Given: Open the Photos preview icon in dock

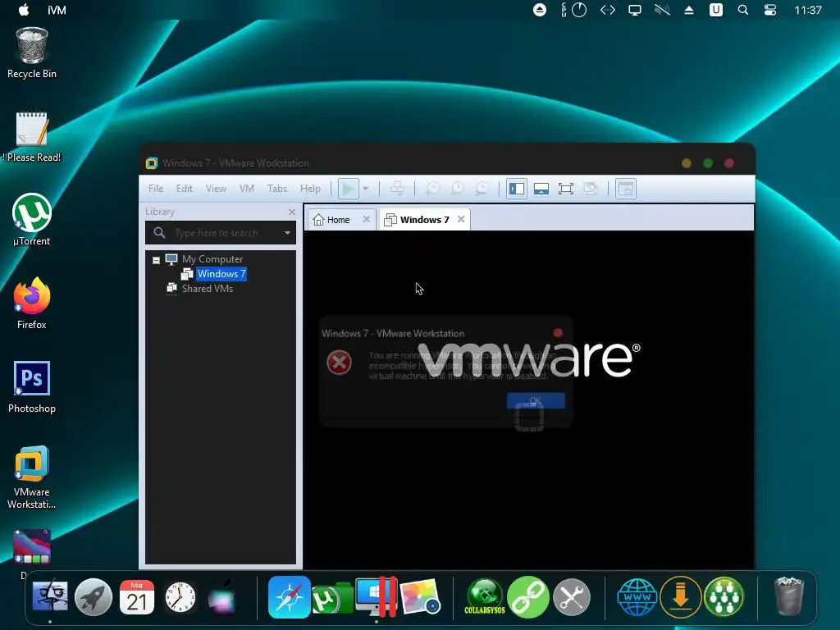Looking at the screenshot, I should coord(420,597).
